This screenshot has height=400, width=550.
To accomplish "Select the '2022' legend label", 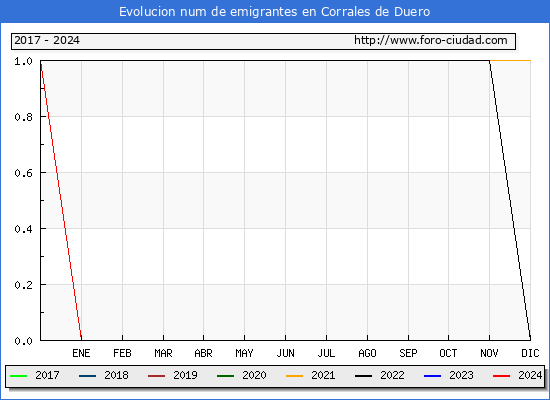I will tap(393, 375).
